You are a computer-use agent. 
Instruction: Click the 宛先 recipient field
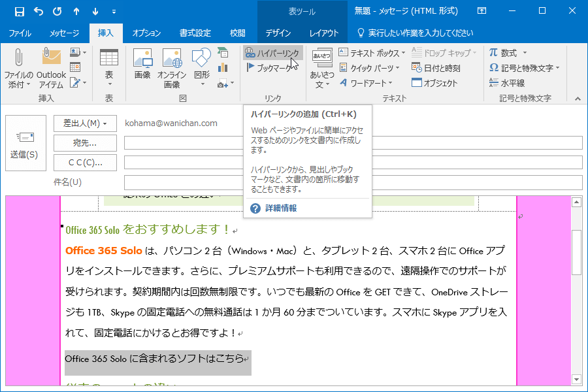[x=353, y=143]
